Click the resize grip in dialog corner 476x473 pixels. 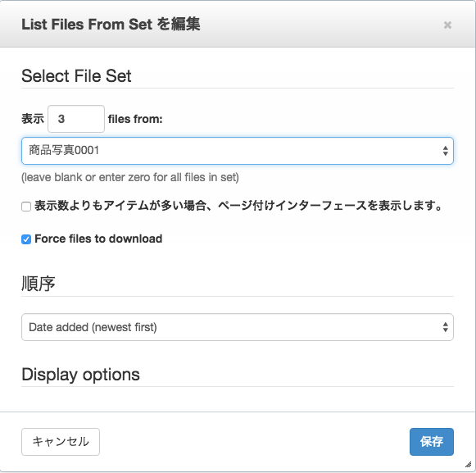(x=468, y=464)
